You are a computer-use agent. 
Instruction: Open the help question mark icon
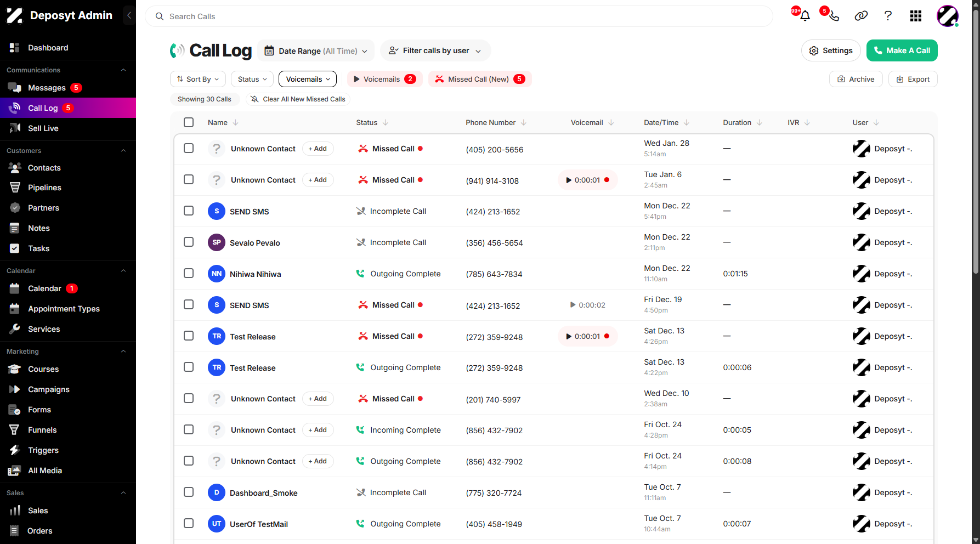pyautogui.click(x=888, y=16)
